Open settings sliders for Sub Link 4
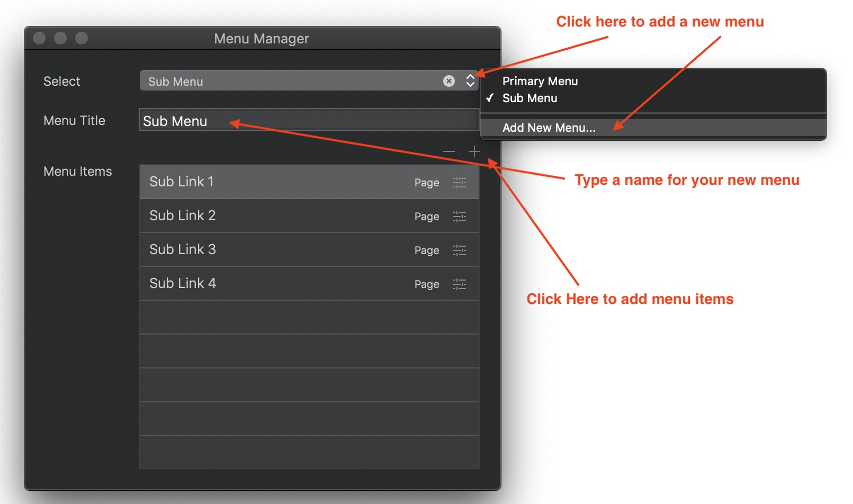The height and width of the screenshot is (504, 853). [460, 284]
